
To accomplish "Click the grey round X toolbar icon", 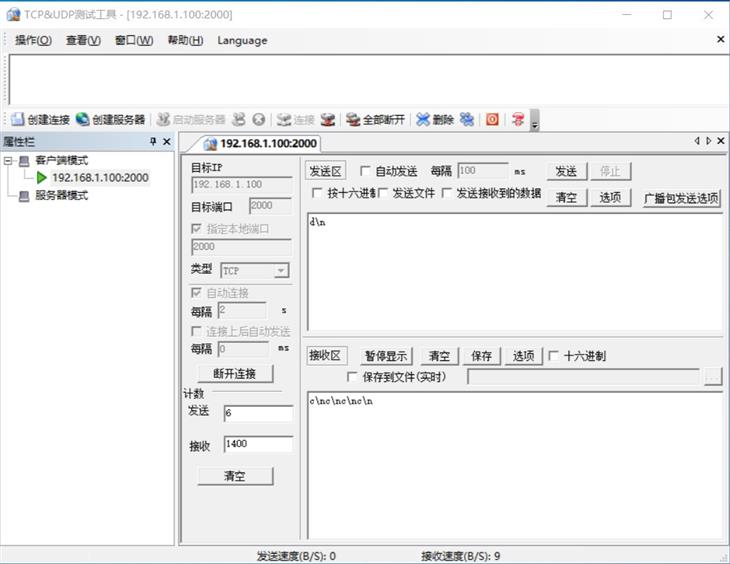I will tap(259, 120).
